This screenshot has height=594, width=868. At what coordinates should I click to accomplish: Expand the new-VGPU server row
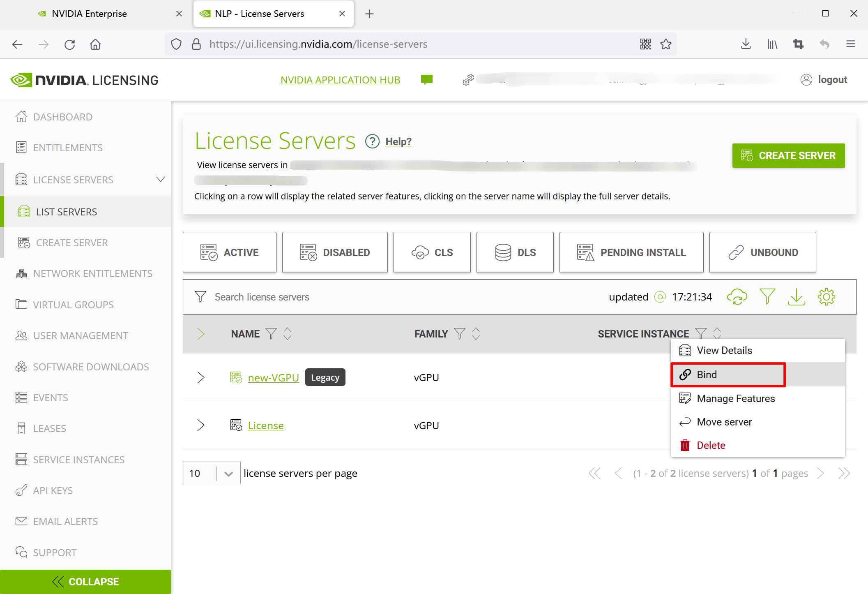coord(200,377)
